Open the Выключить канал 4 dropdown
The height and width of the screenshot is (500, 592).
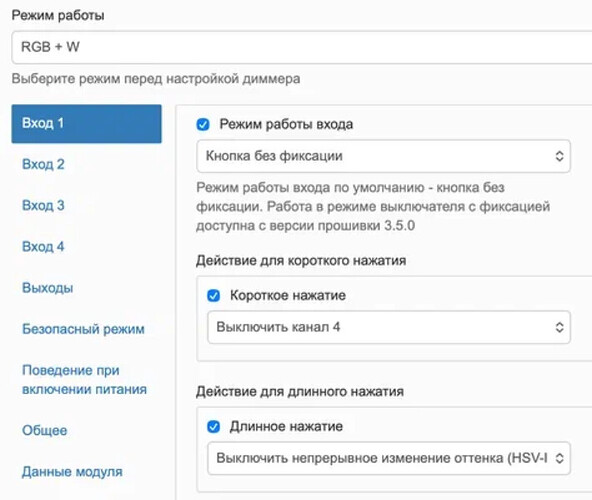(388, 327)
